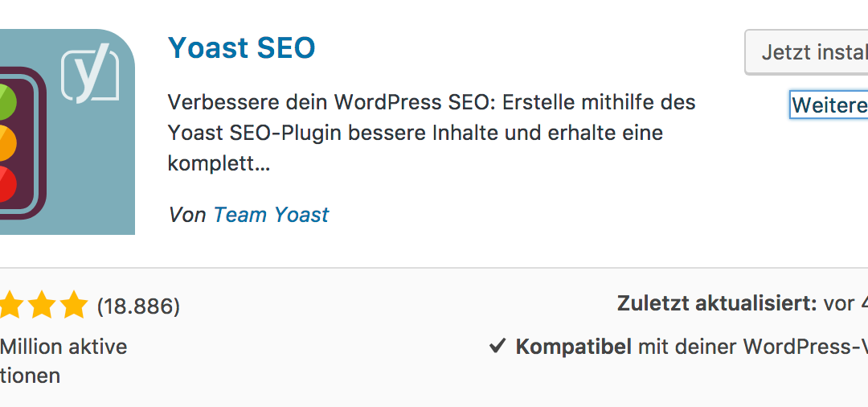The height and width of the screenshot is (407, 868).
Task: Click the red traffic light circle
Action: coord(6,185)
